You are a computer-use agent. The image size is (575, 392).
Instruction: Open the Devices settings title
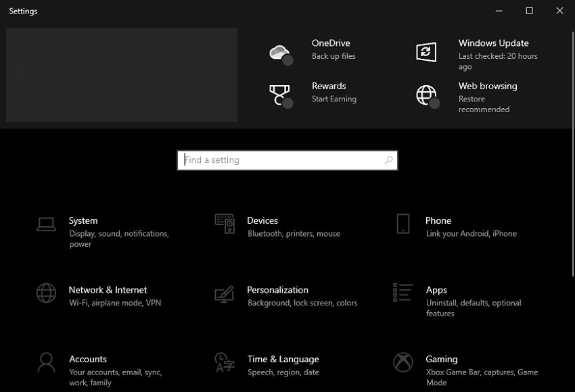click(x=262, y=220)
